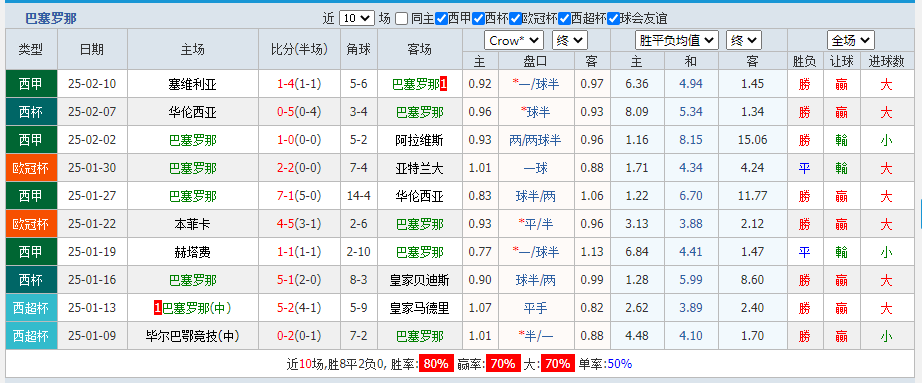Click the 日期 column header
This screenshot has width=922, height=383.
(x=92, y=49)
